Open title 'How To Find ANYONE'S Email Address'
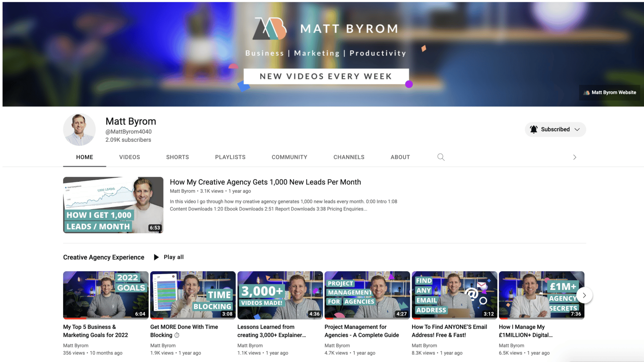The height and width of the screenshot is (362, 644). coord(449,331)
